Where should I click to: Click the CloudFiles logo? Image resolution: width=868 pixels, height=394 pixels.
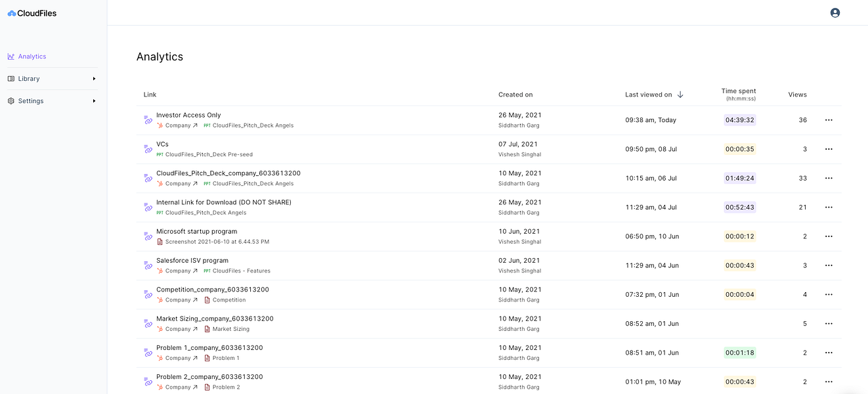pos(32,13)
